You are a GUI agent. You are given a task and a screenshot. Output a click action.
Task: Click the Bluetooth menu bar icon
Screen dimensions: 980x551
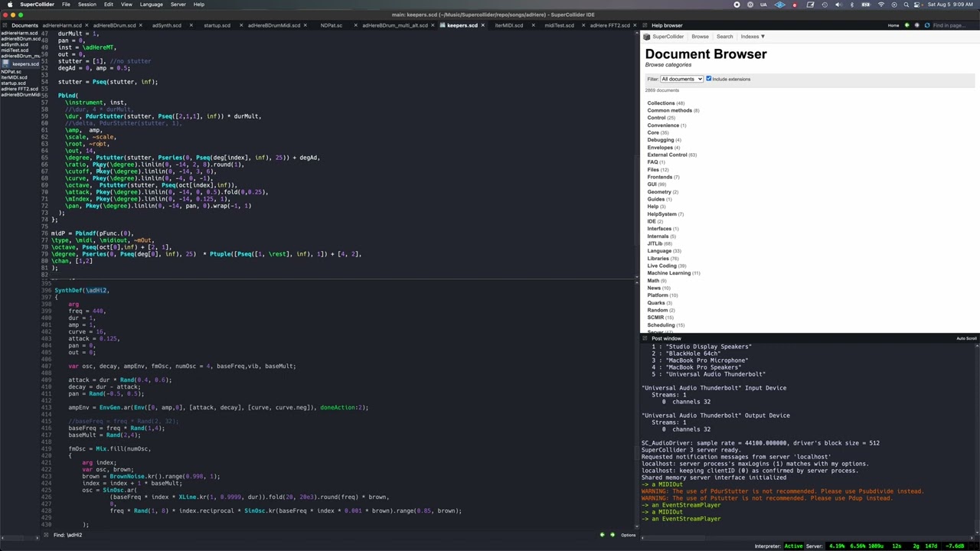[x=851, y=5]
